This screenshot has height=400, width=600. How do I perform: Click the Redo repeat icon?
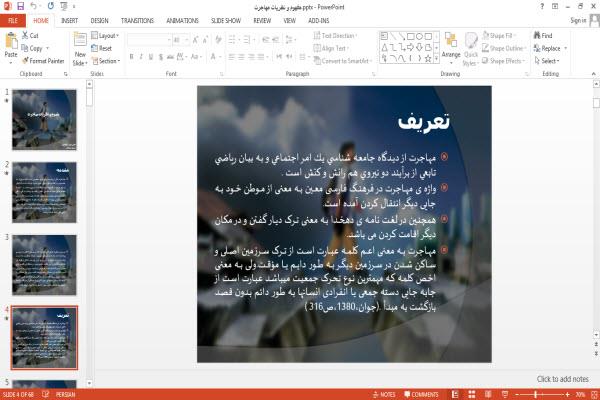51,6
